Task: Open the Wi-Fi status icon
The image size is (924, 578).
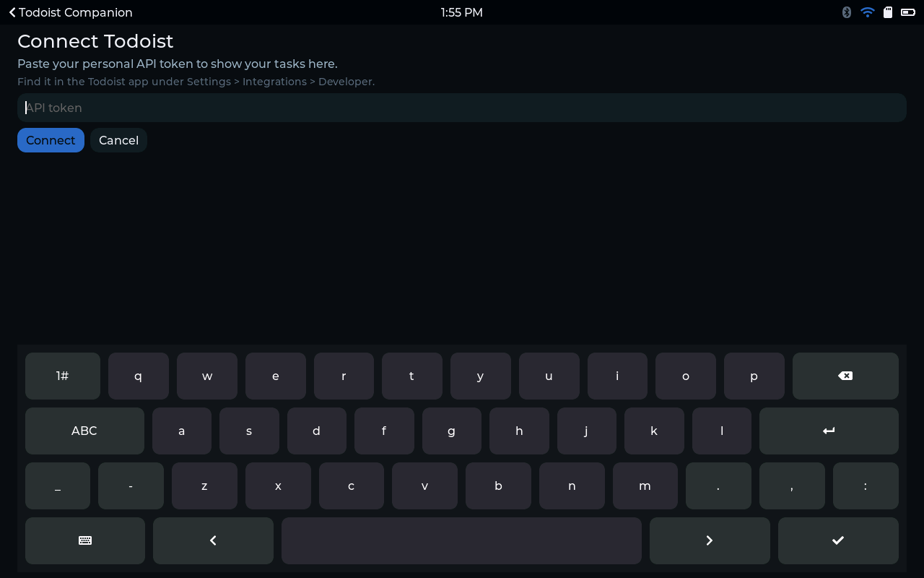Action: (868, 12)
